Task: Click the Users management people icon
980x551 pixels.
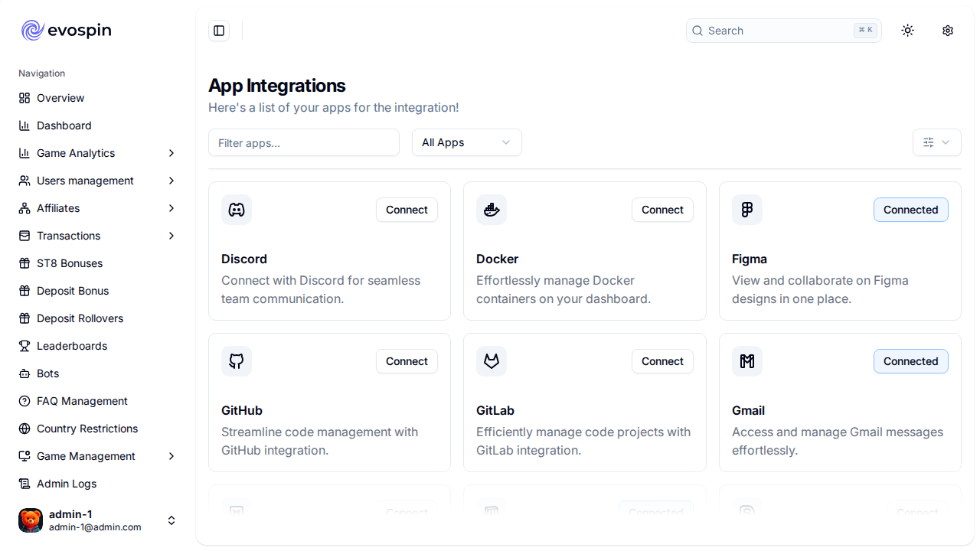Action: pyautogui.click(x=24, y=181)
